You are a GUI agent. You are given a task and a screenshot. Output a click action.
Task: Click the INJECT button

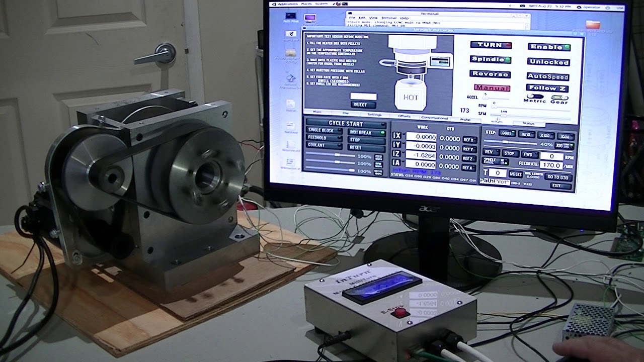(x=363, y=105)
